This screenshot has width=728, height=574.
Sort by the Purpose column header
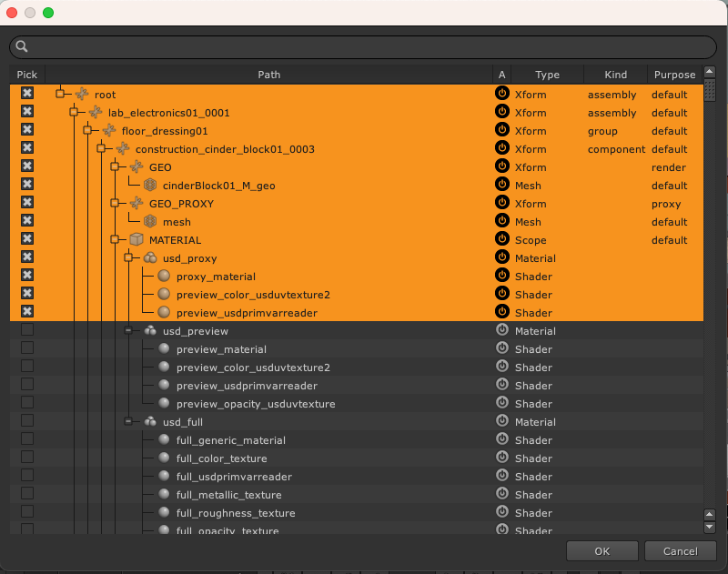coord(673,75)
